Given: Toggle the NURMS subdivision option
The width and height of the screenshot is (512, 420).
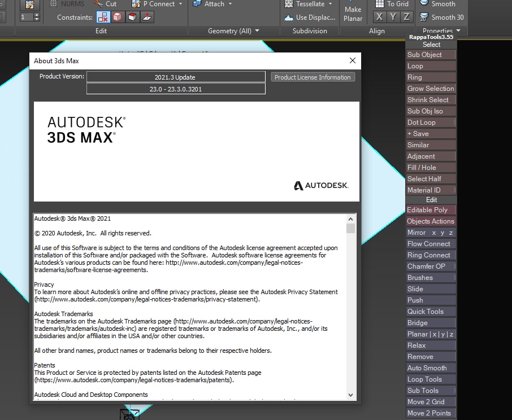Looking at the screenshot, I should (67, 4).
